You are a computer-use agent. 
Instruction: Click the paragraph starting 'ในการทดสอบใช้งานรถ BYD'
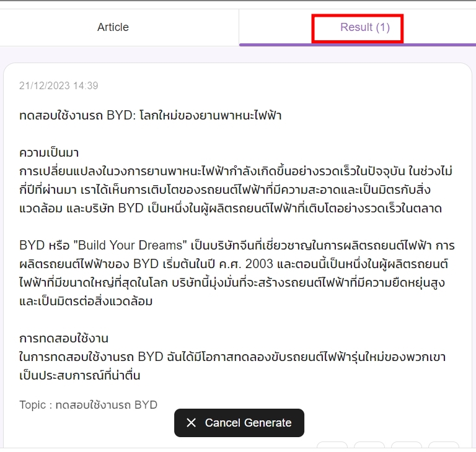click(232, 366)
